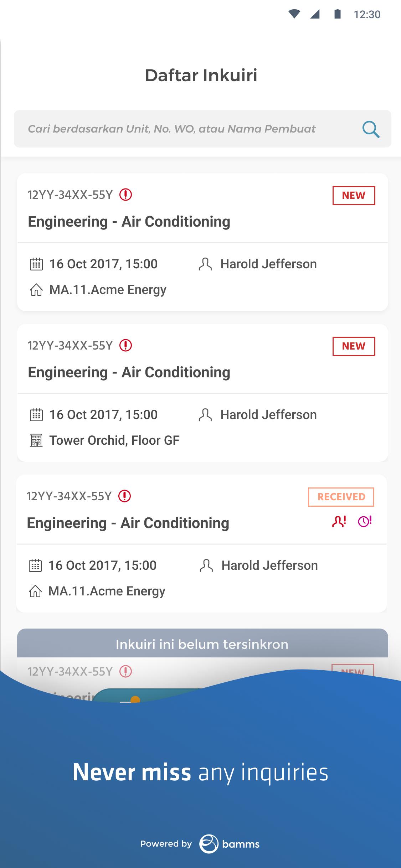Image resolution: width=401 pixels, height=868 pixels.
Task: Tap the search magnifier icon
Action: coord(371,129)
